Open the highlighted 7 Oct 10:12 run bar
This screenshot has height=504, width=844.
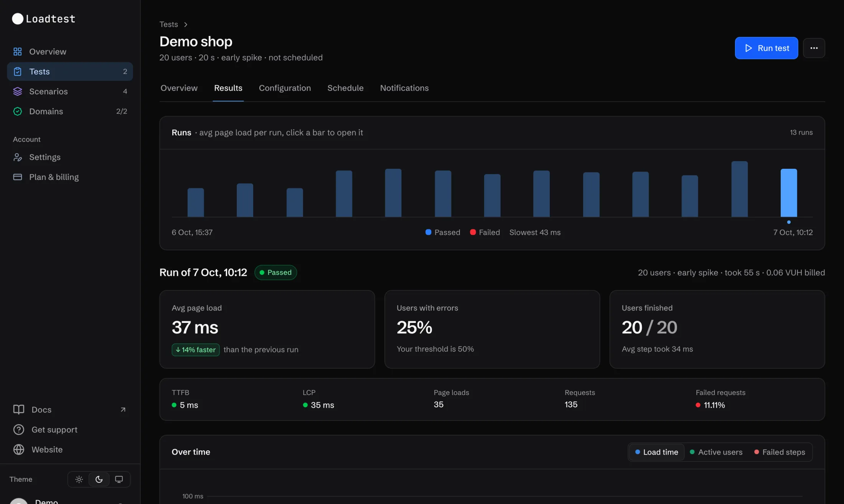tap(789, 193)
